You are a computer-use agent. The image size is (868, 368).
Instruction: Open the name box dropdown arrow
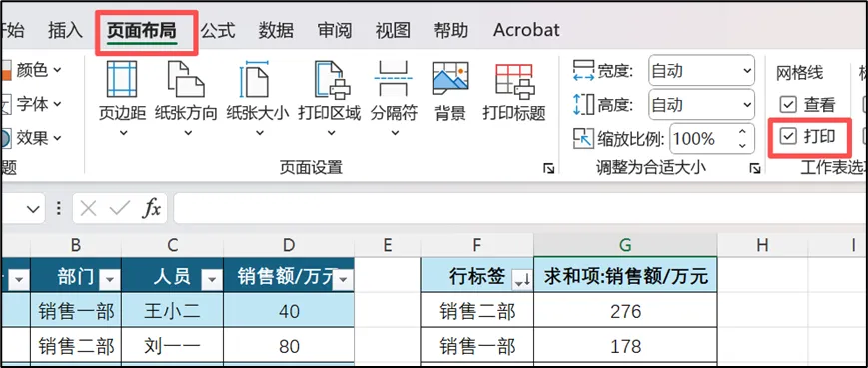point(33,209)
